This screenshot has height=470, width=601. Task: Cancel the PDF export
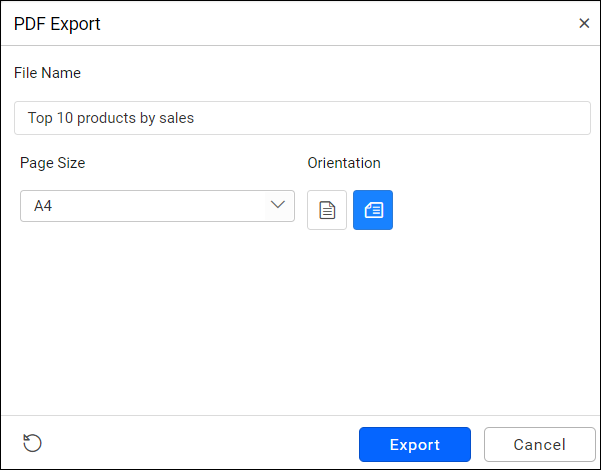tap(540, 445)
